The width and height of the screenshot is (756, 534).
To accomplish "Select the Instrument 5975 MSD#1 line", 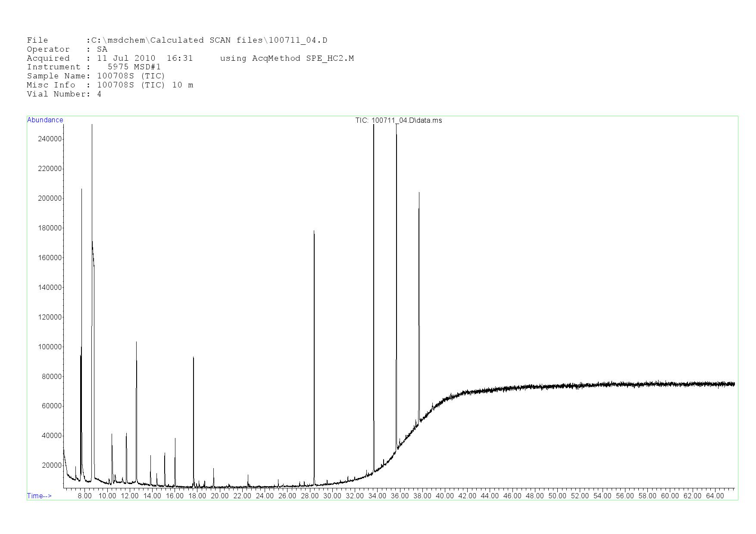I will [x=94, y=67].
